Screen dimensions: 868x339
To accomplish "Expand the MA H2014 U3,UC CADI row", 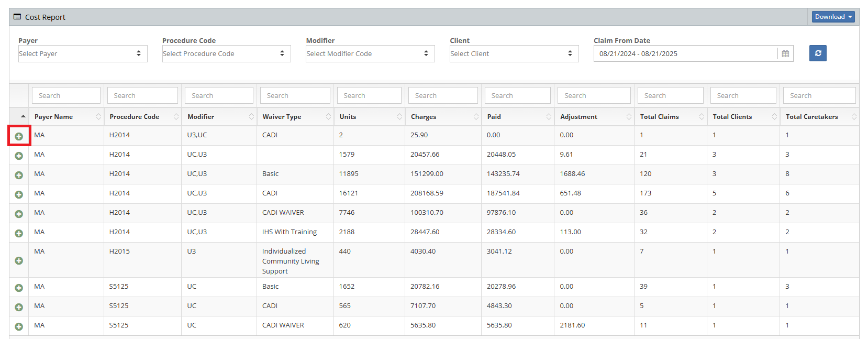I will [19, 136].
